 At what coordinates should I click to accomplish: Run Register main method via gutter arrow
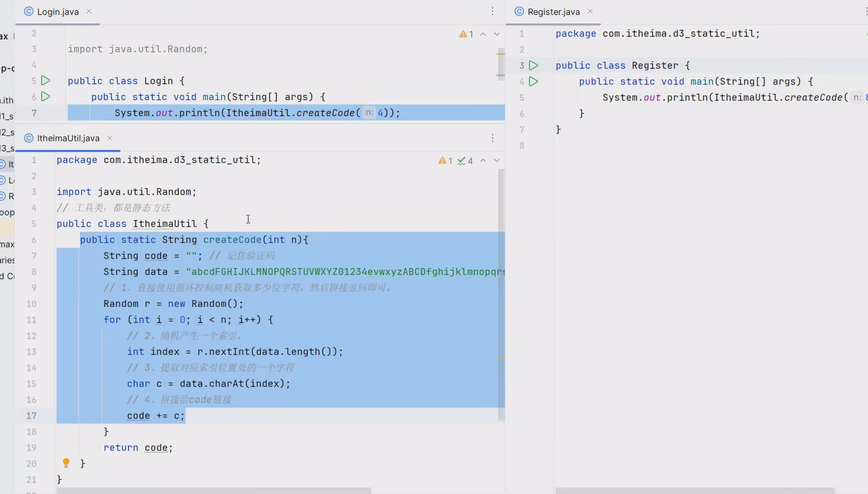(x=534, y=81)
